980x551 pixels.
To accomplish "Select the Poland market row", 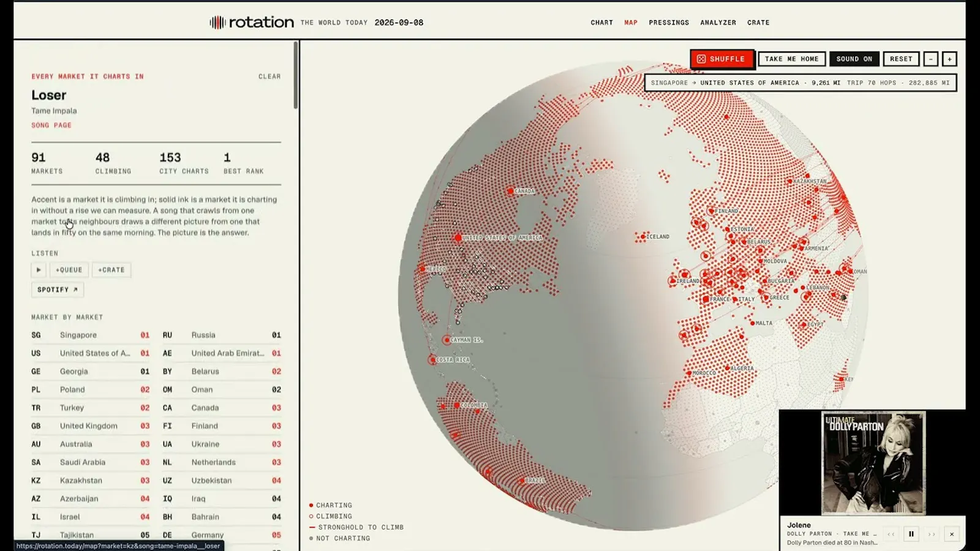I will [x=91, y=389].
